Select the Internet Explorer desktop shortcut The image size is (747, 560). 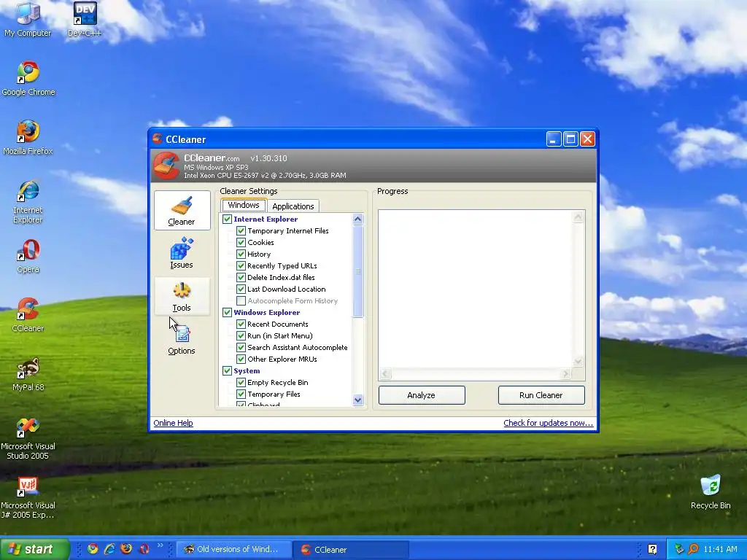pyautogui.click(x=28, y=201)
